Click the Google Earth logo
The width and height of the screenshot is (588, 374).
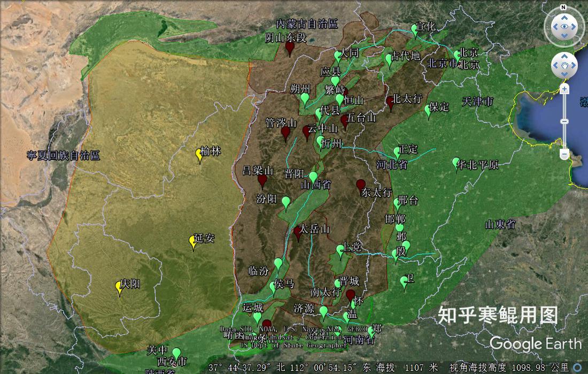[535, 344]
